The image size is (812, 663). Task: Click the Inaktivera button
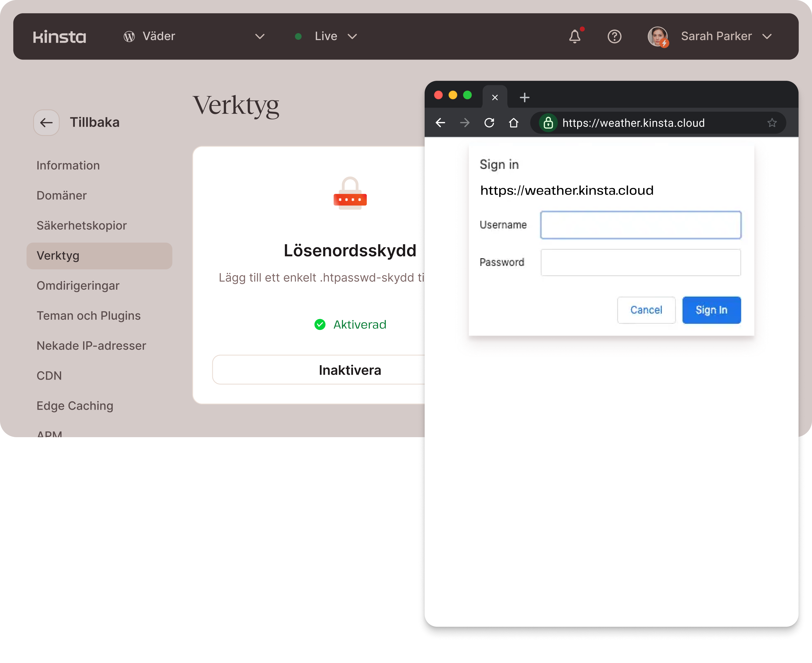[x=350, y=370]
